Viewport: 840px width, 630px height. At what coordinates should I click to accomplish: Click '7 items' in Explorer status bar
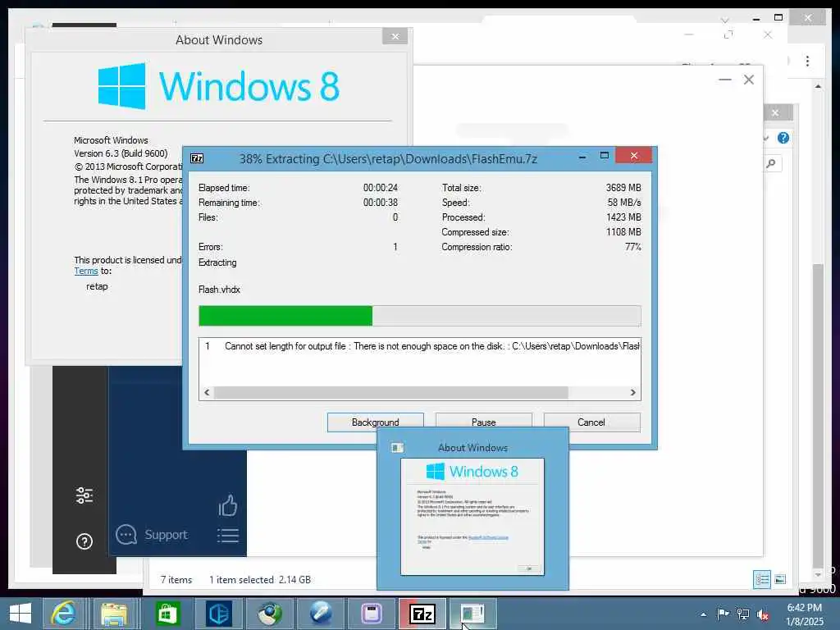(x=176, y=580)
